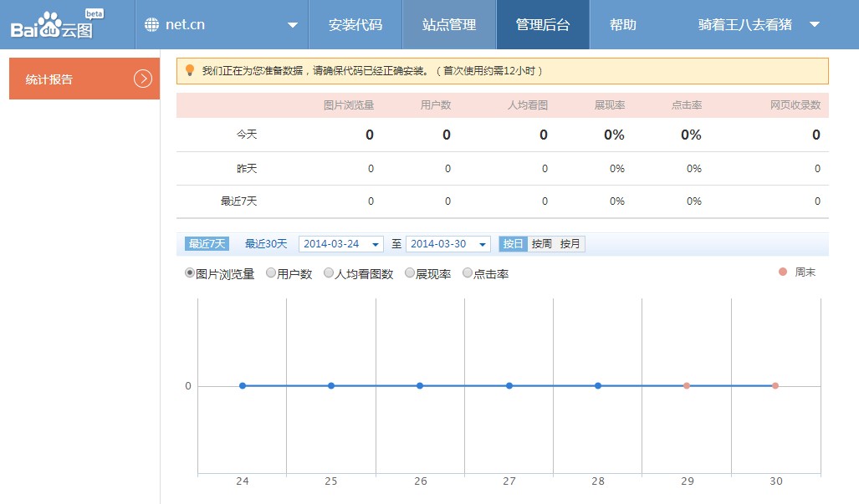Click the 最近30天 link
859x504 pixels.
pyautogui.click(x=266, y=244)
